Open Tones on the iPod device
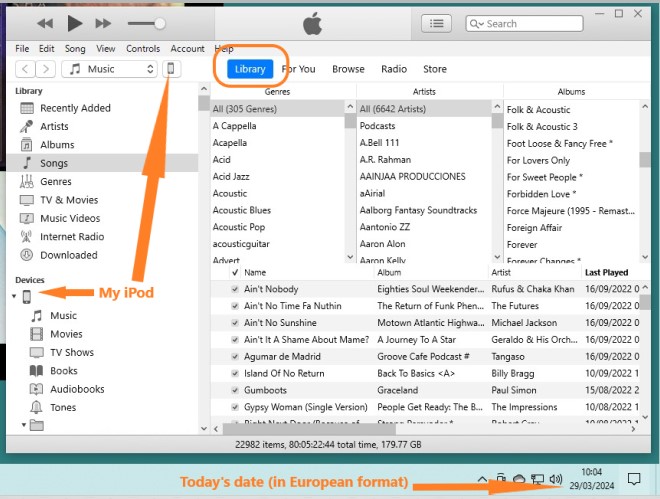 [x=63, y=408]
